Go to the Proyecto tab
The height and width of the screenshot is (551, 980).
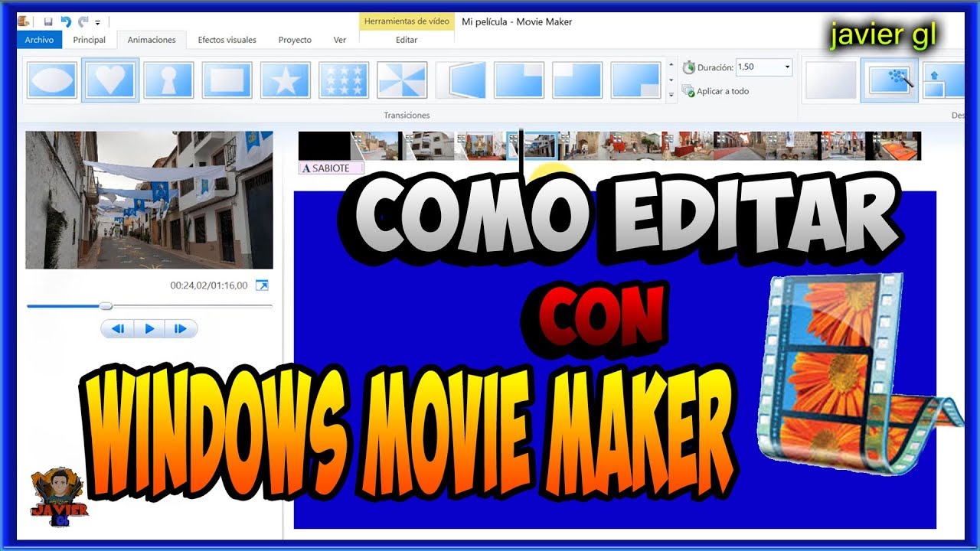[295, 40]
